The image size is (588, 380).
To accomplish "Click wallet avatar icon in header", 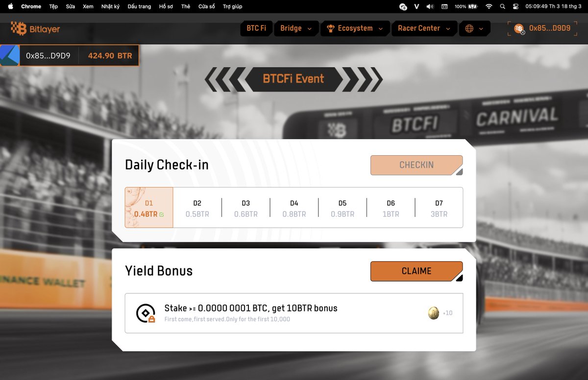I will tap(518, 28).
